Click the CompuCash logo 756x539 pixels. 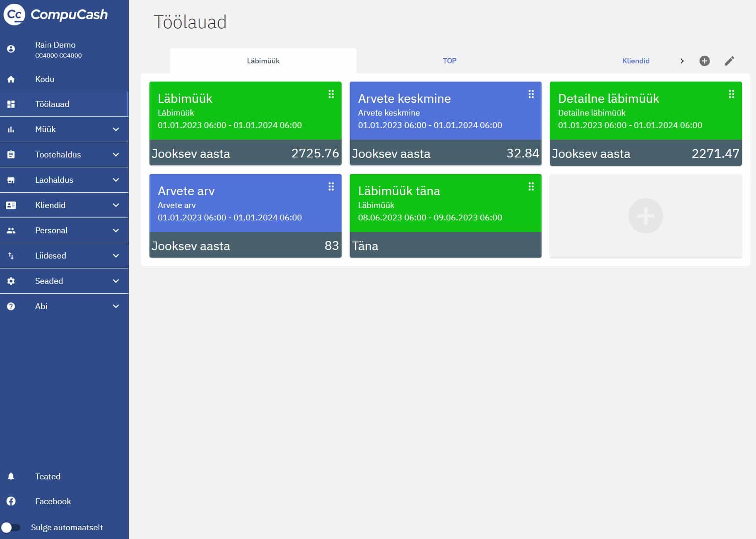[x=56, y=15]
